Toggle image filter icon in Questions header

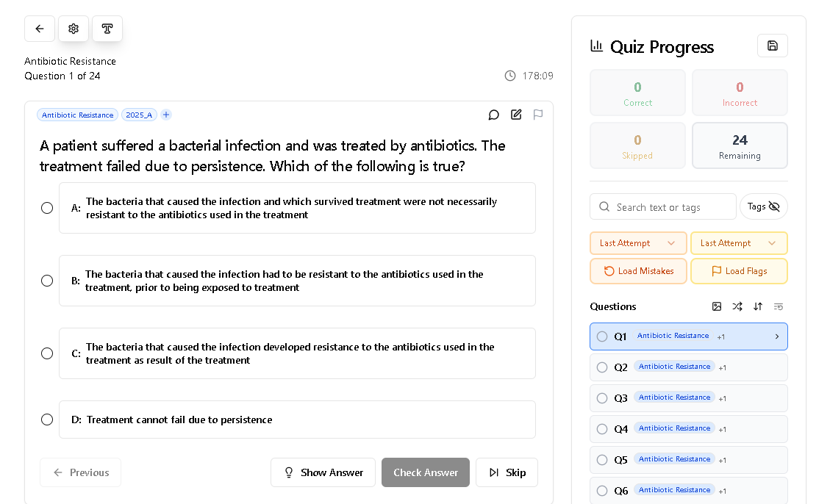pyautogui.click(x=717, y=307)
